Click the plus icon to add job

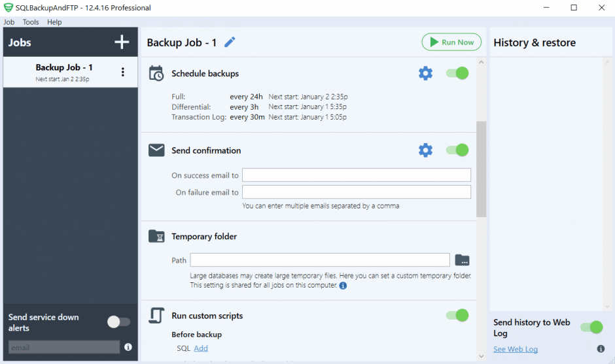point(122,42)
